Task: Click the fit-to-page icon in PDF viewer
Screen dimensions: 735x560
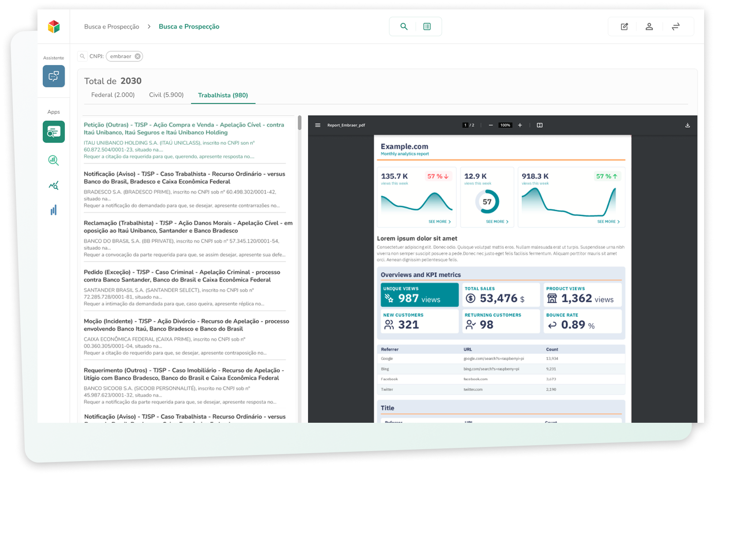Action: pos(539,125)
